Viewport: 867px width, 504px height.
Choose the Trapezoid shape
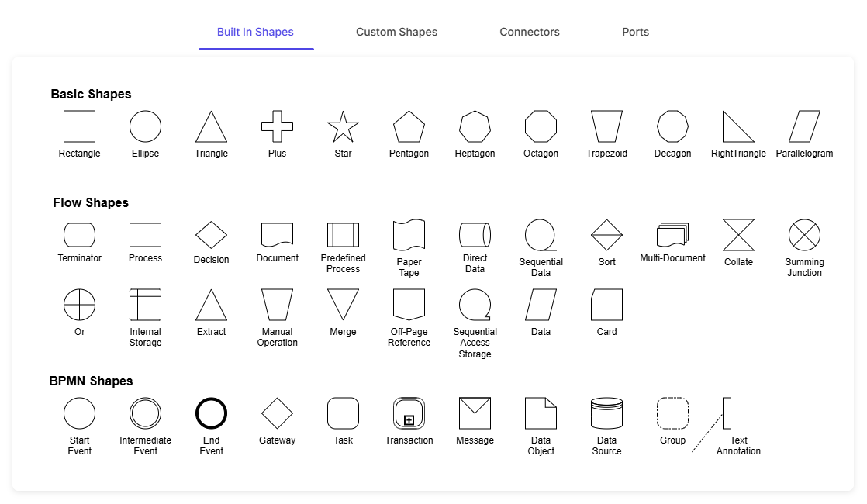(x=606, y=126)
